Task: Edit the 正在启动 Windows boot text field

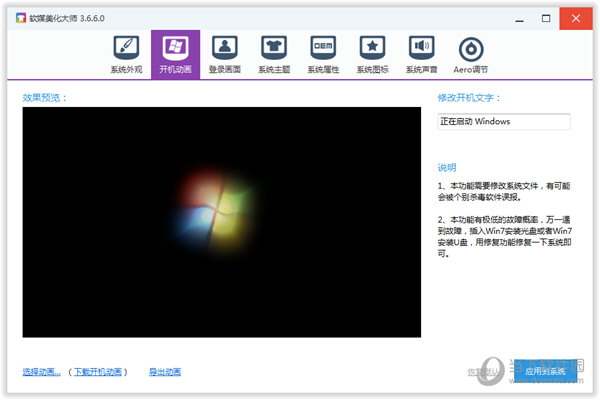Action: click(x=504, y=122)
